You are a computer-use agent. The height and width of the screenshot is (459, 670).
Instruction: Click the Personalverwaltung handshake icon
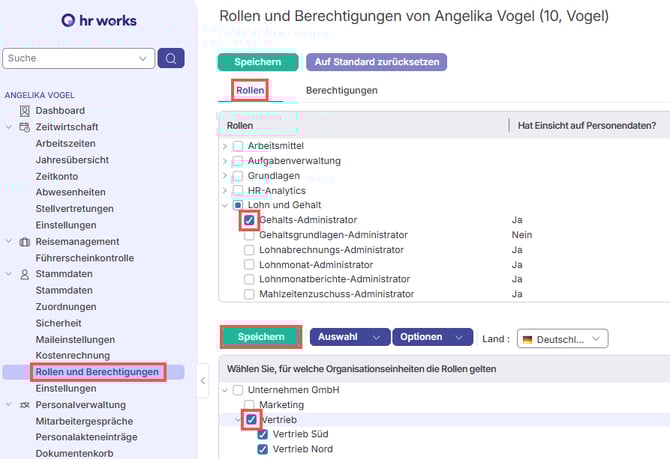pyautogui.click(x=25, y=405)
